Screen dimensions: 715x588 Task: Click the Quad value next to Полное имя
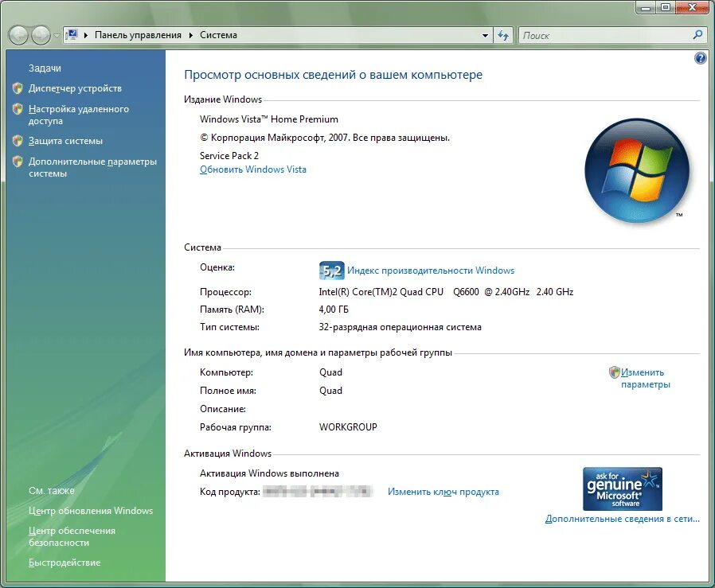pyautogui.click(x=330, y=391)
